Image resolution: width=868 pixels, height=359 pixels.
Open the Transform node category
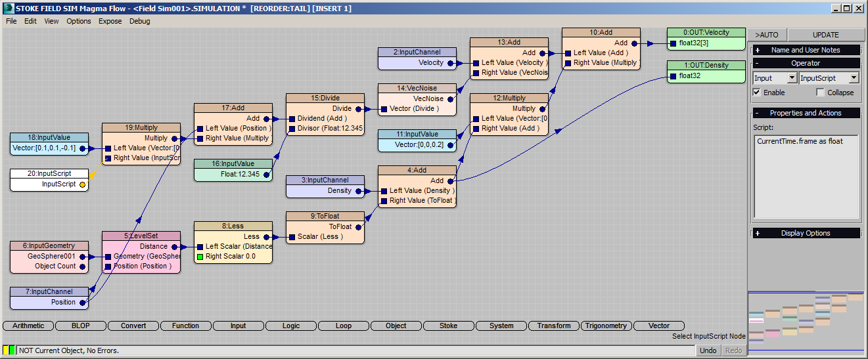554,326
